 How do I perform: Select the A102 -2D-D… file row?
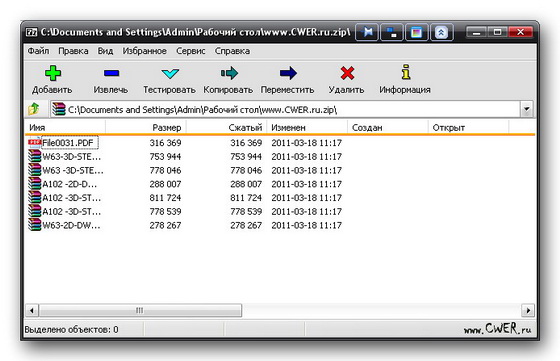tap(70, 184)
